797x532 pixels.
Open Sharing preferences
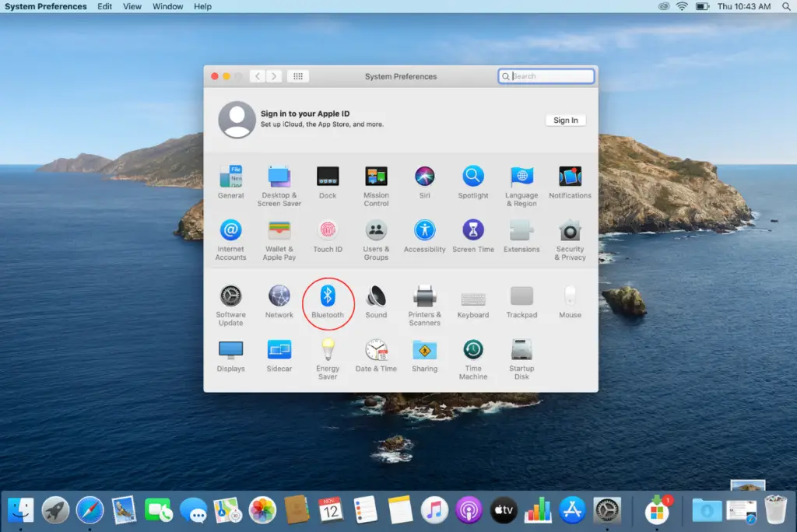point(424,355)
